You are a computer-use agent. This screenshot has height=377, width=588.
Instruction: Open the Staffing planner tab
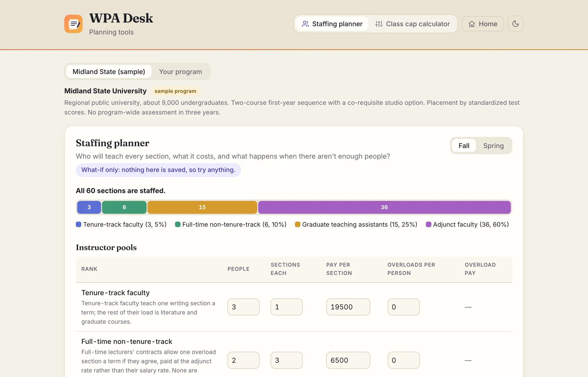pyautogui.click(x=332, y=24)
